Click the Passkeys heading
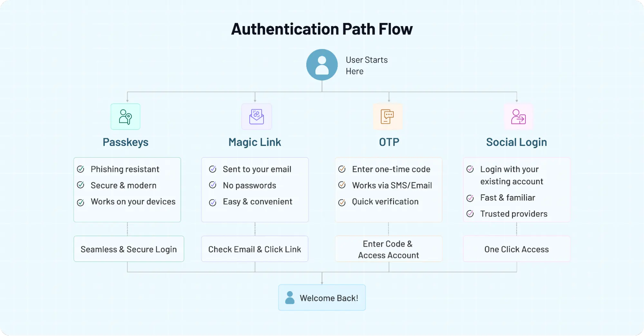The width and height of the screenshot is (644, 336). (125, 142)
